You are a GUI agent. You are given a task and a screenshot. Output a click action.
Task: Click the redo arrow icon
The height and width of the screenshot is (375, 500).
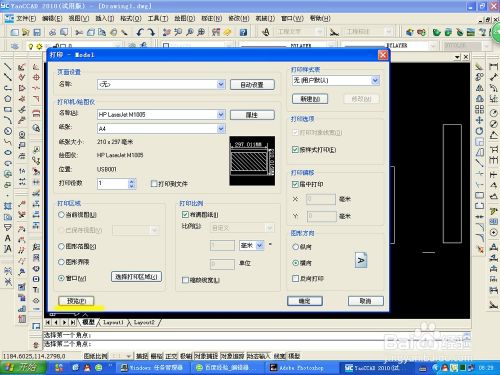coord(151,32)
